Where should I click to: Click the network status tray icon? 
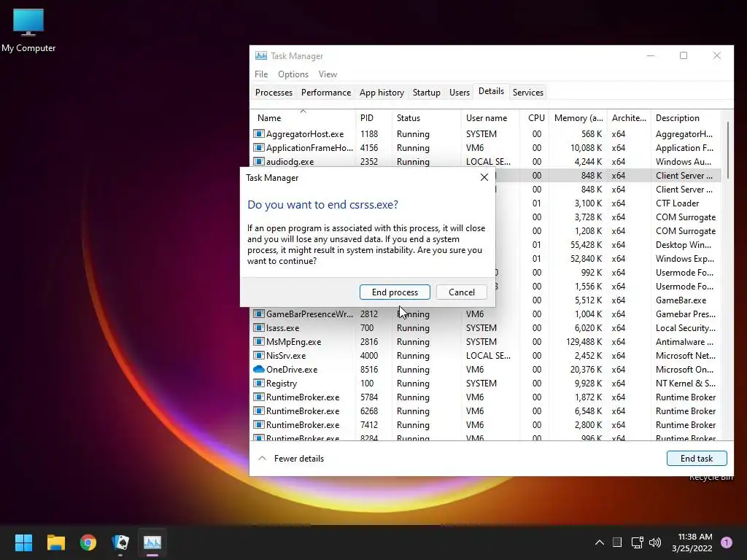tap(637, 542)
